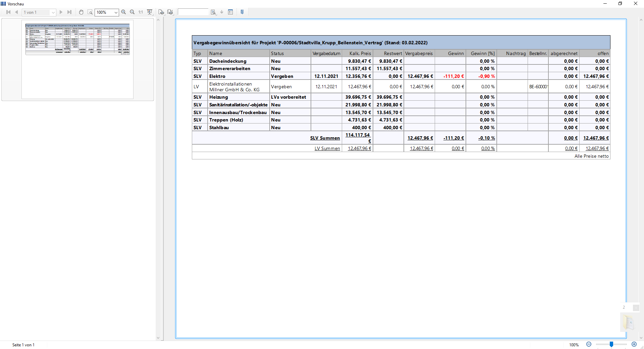644x349 pixels.
Task: Toggle the thumbnail sidebar panel icon
Action: pos(230,12)
